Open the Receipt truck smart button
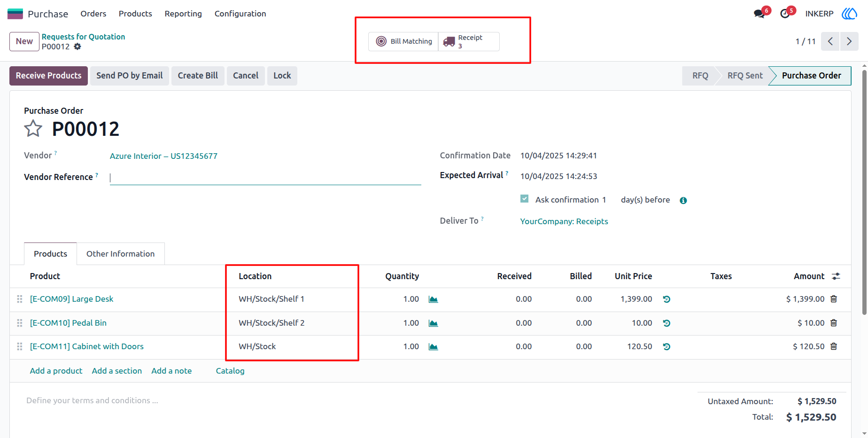Viewport: 868px width, 438px height. coord(469,41)
